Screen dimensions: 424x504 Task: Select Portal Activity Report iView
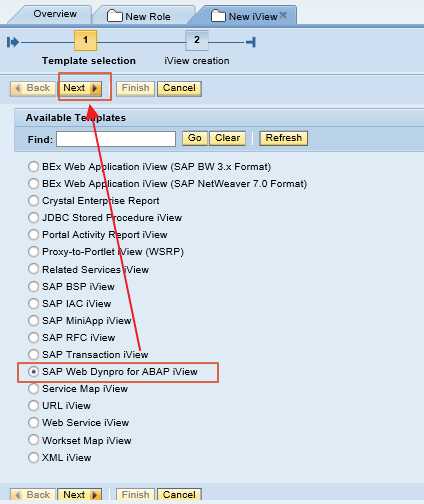33,234
